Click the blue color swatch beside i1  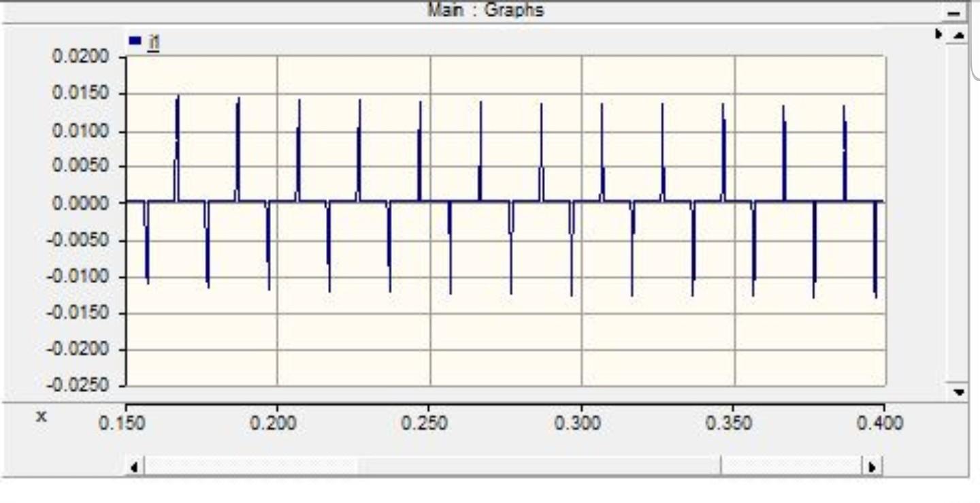(133, 40)
